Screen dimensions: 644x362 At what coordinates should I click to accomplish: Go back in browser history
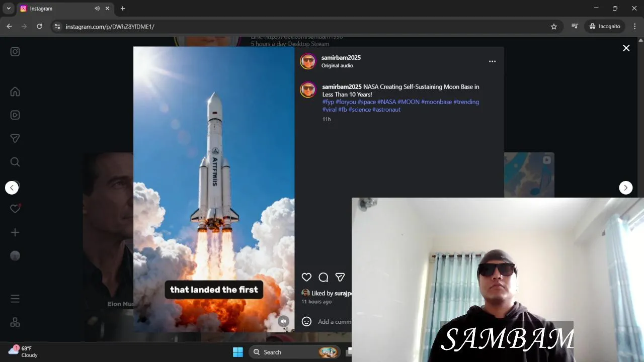9,26
